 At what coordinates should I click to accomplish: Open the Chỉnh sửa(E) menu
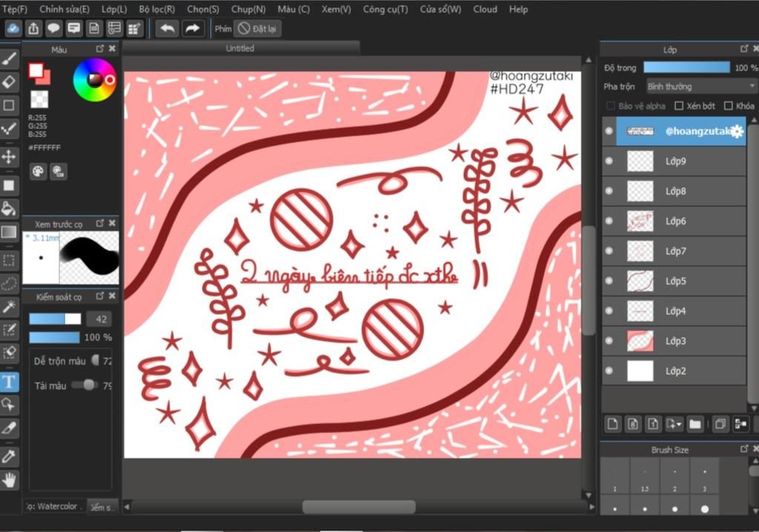tap(64, 9)
